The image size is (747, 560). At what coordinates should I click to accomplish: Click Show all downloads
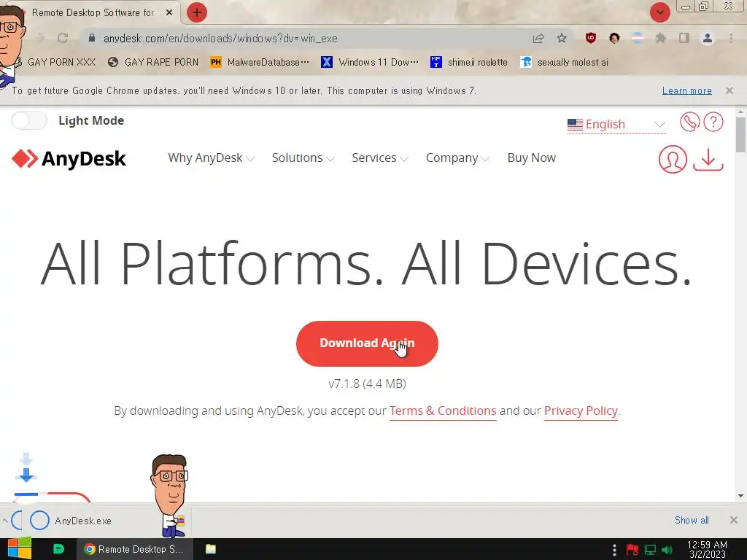pyautogui.click(x=692, y=520)
